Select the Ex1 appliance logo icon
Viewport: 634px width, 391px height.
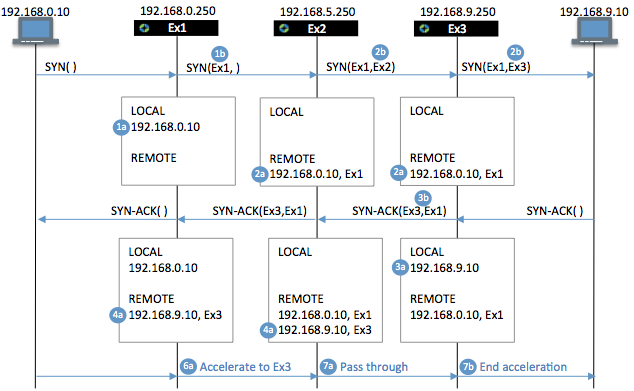tap(144, 28)
